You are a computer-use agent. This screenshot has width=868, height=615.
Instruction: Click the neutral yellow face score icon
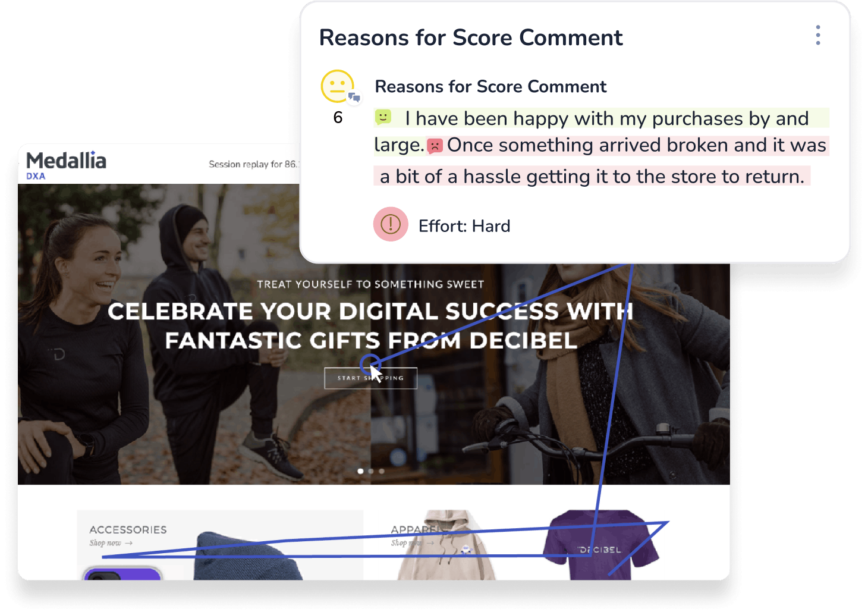337,86
